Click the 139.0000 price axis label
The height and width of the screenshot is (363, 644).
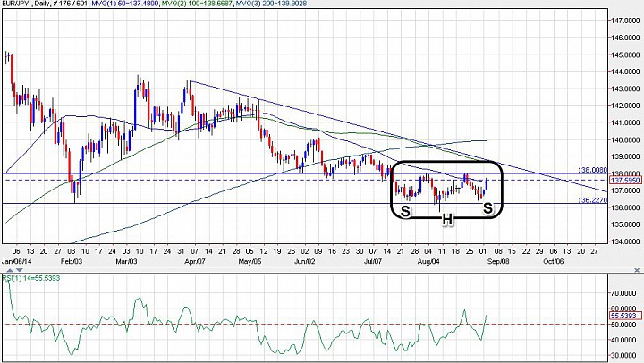tap(626, 156)
